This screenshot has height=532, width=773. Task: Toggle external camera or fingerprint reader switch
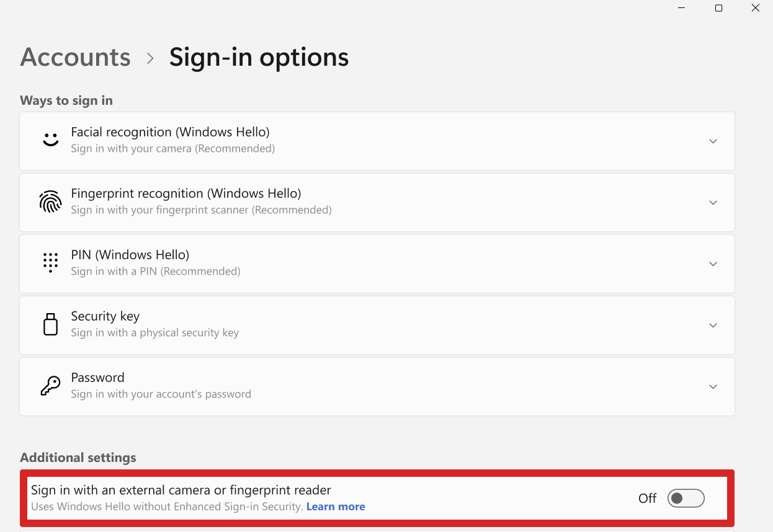[x=686, y=498]
